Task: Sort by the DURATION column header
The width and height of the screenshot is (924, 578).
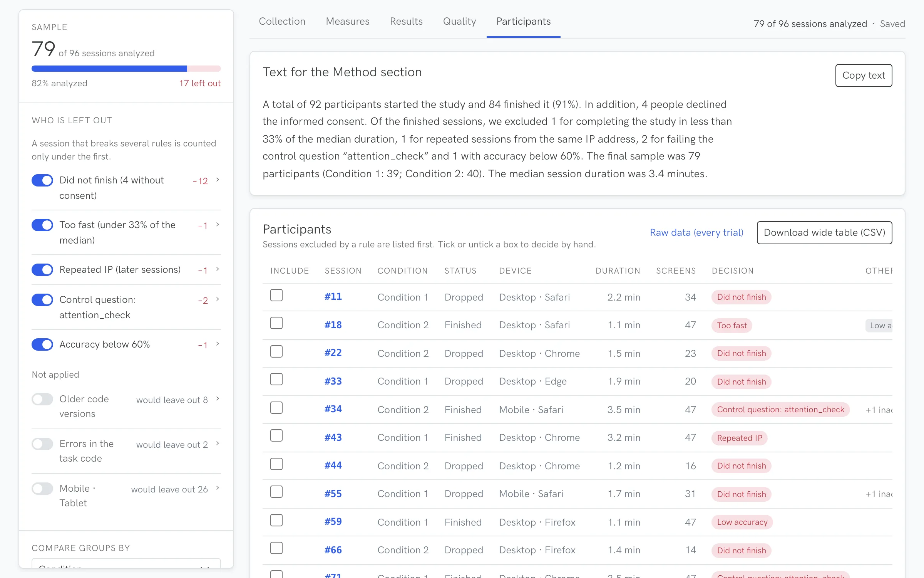Action: point(618,271)
